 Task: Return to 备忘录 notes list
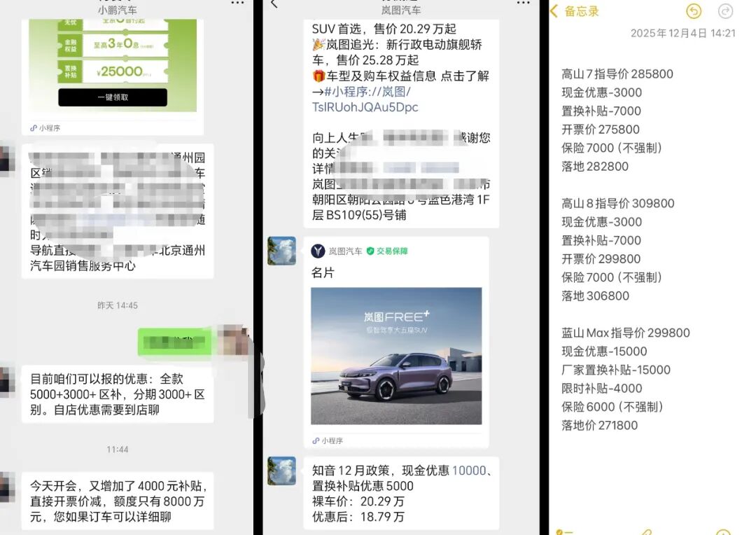click(x=582, y=11)
